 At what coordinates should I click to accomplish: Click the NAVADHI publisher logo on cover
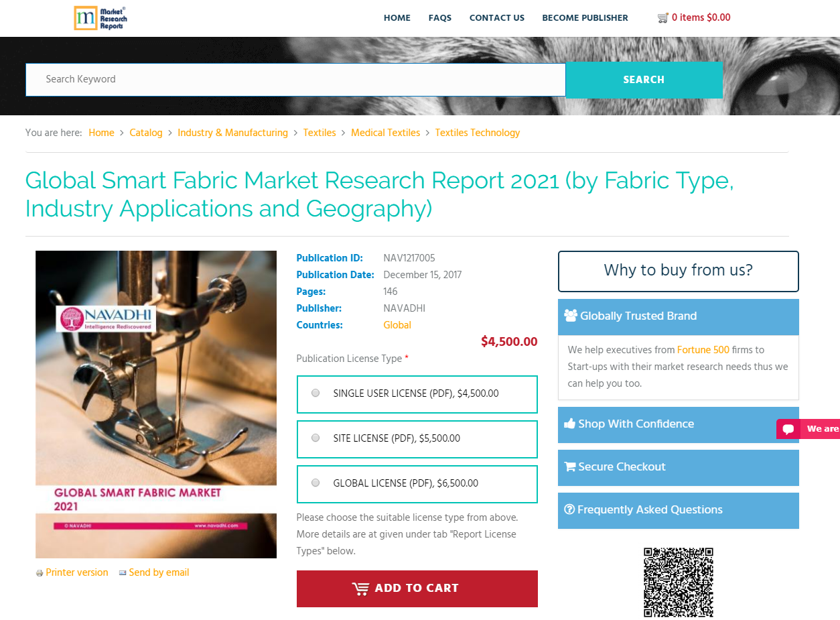[107, 318]
